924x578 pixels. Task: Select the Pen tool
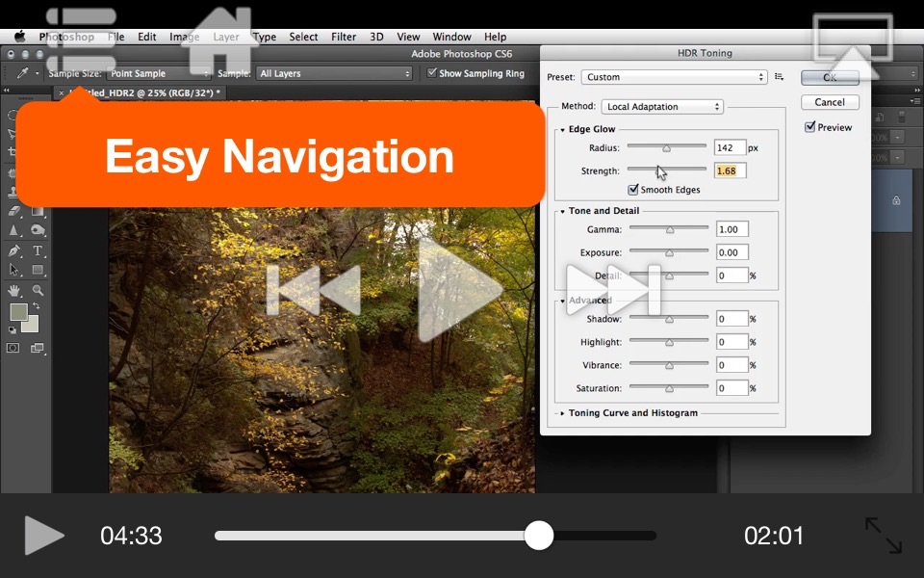click(x=14, y=250)
